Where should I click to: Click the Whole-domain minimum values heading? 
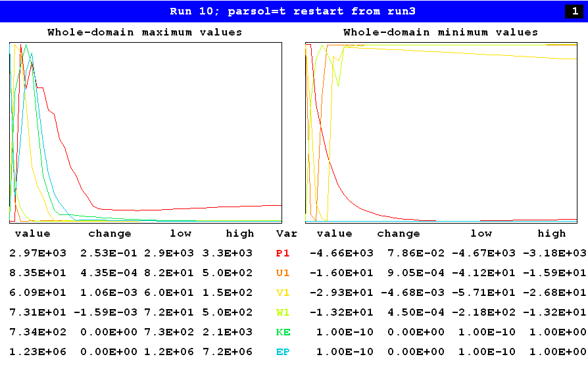pyautogui.click(x=441, y=32)
